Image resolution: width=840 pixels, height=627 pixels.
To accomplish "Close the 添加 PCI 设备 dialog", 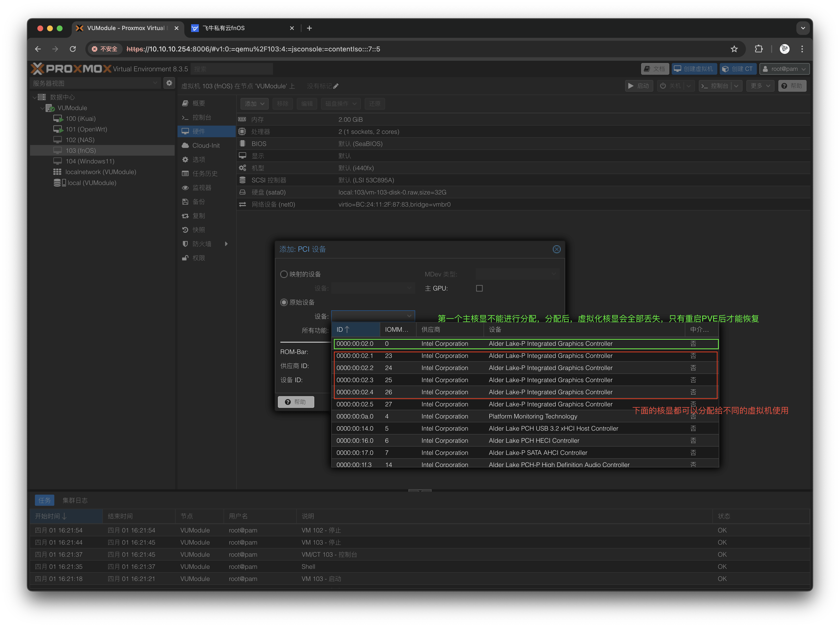I will pos(557,249).
